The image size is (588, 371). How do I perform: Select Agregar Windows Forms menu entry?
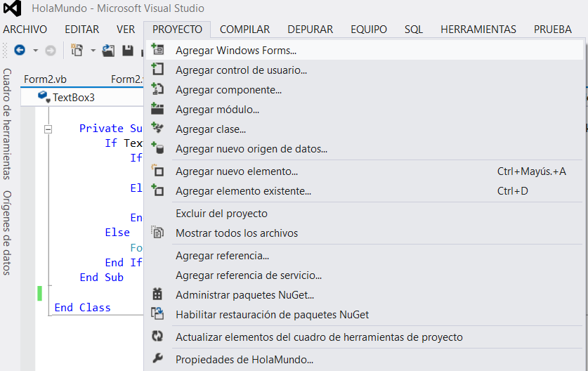point(236,51)
